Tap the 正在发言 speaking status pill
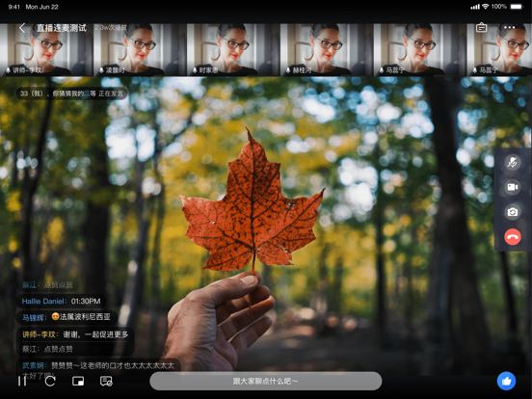Image resolution: width=532 pixels, height=399 pixels. (71, 93)
